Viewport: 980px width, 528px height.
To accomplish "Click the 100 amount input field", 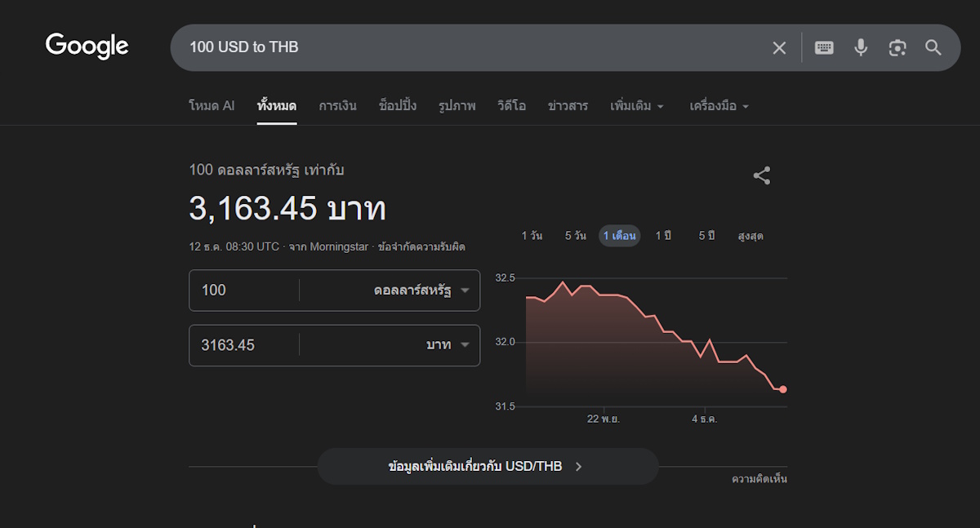I will (x=243, y=291).
